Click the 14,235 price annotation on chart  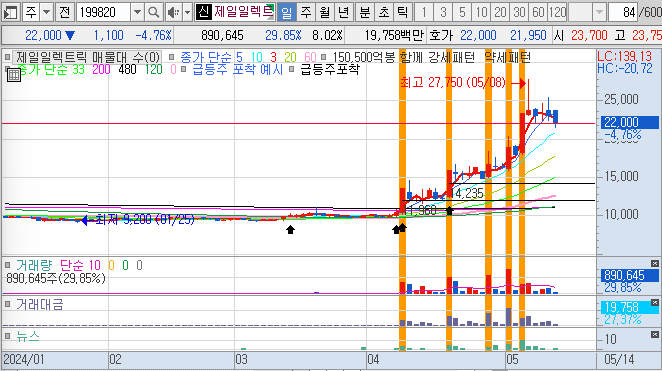pyautogui.click(x=467, y=193)
